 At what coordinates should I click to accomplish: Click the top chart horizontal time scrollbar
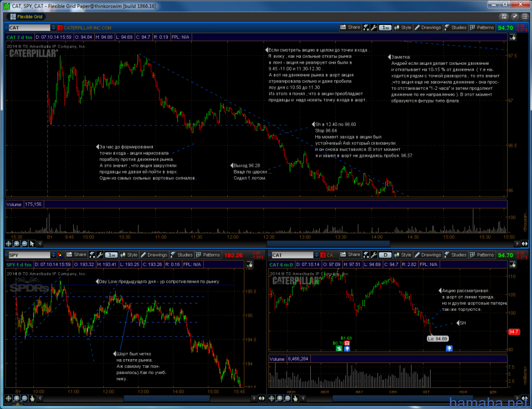click(x=329, y=244)
